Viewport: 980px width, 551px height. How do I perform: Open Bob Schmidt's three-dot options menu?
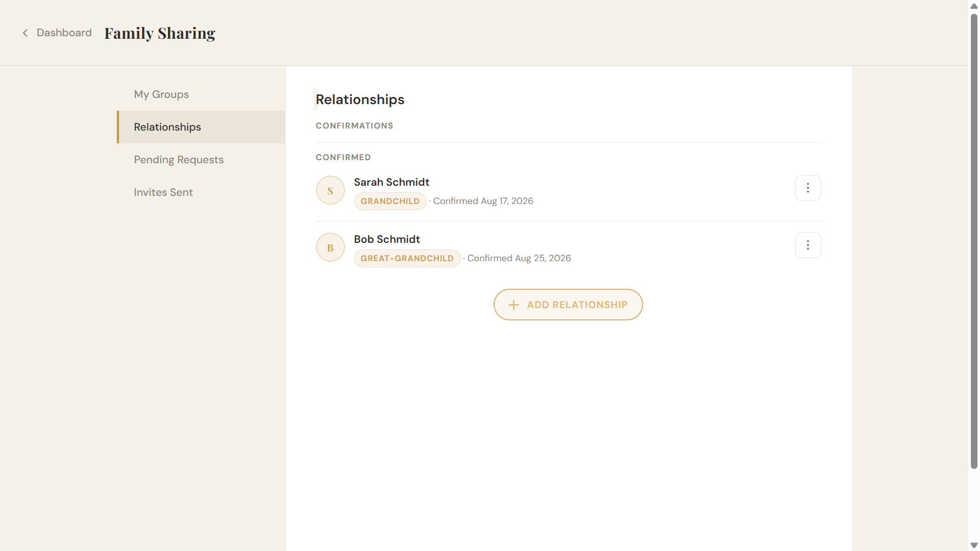pos(808,245)
